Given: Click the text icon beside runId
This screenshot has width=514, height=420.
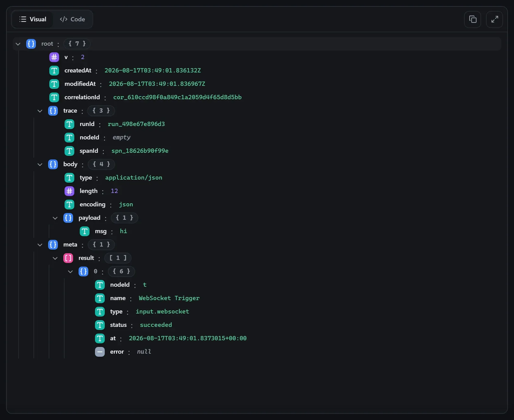Looking at the screenshot, I should coord(69,124).
